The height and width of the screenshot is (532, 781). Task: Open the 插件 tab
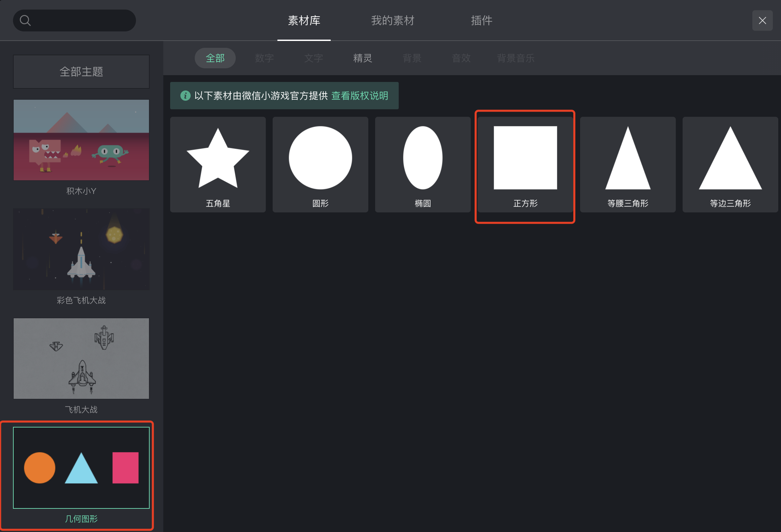pyautogui.click(x=481, y=20)
